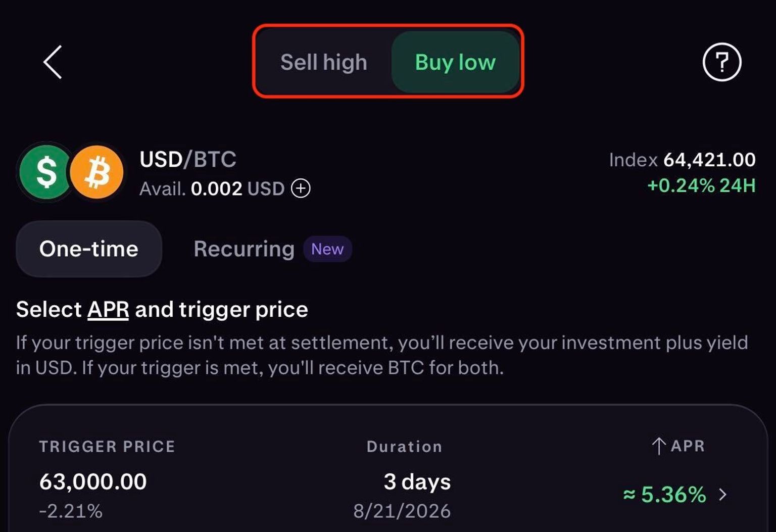Tap the +0.24% 24H change label
Image resolution: width=776 pixels, height=532 pixels.
(702, 185)
